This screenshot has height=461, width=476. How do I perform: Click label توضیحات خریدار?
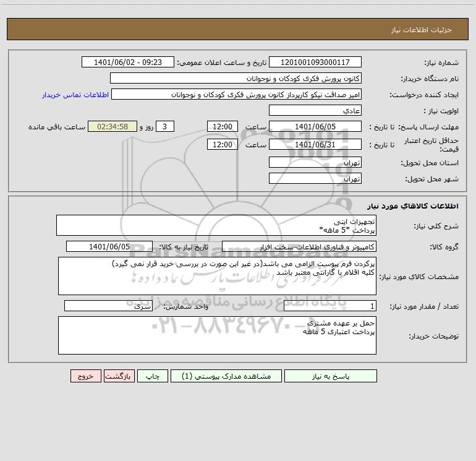pos(434,337)
